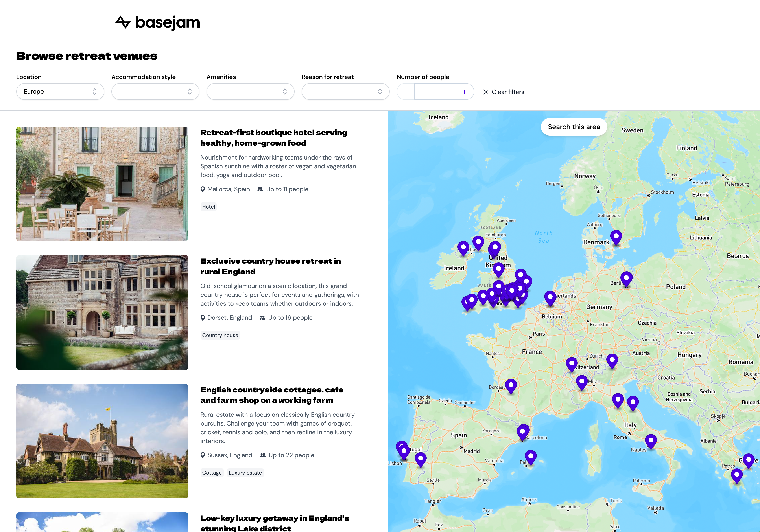Click Clear filters
Viewport: 760px width, 532px height.
pyautogui.click(x=504, y=92)
